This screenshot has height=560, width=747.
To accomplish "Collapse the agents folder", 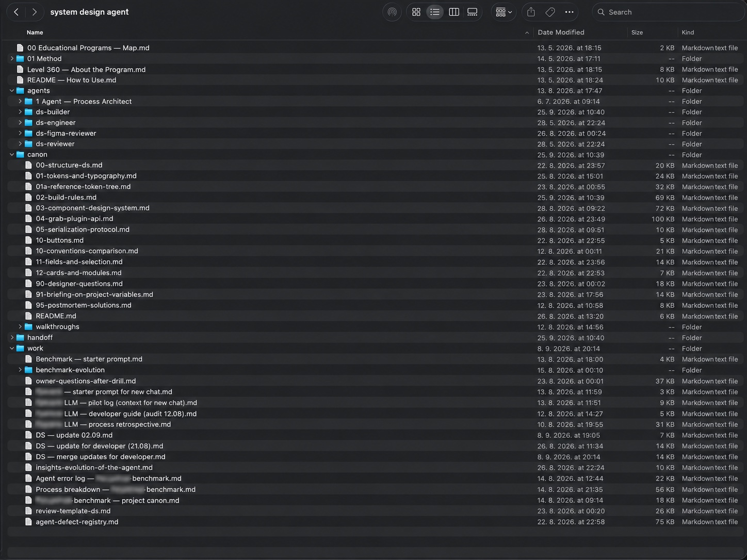I will (x=12, y=91).
